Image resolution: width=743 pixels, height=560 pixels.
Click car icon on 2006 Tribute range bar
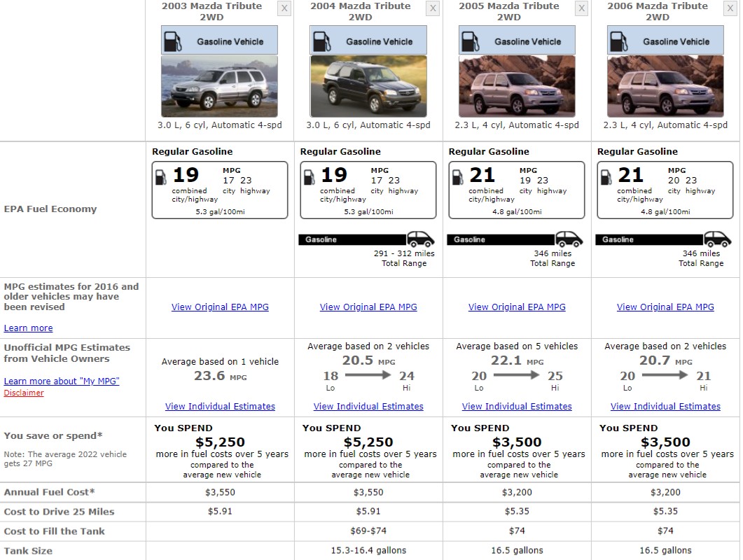pos(717,239)
